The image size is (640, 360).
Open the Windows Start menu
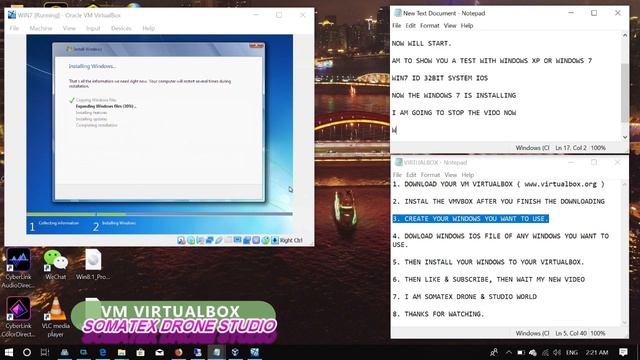[8, 352]
